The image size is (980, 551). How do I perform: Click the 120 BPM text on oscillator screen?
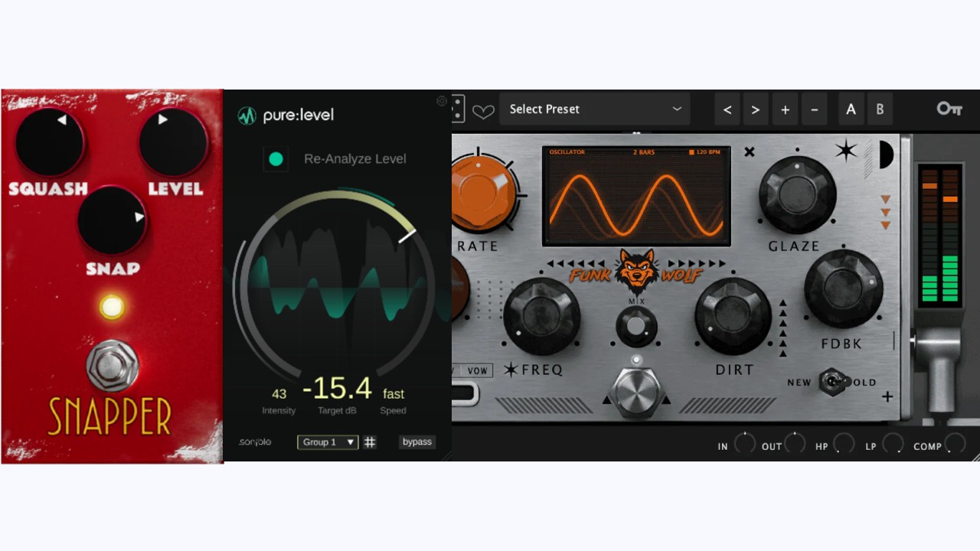pyautogui.click(x=709, y=152)
